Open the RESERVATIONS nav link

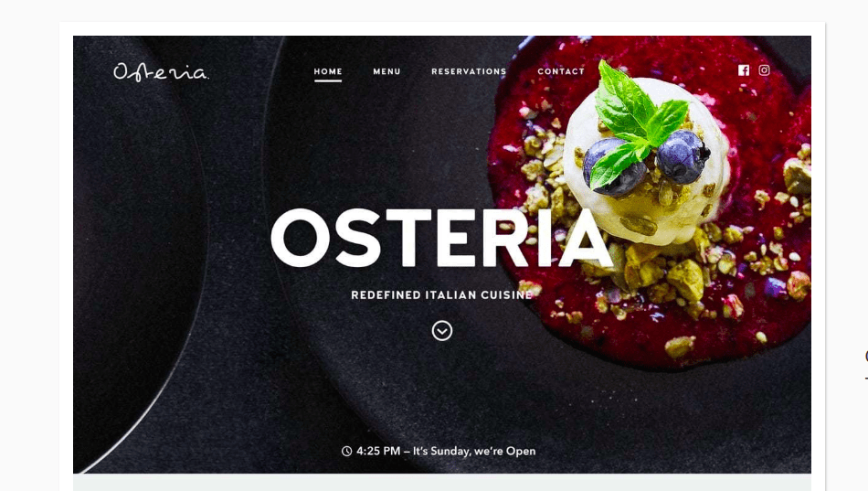[469, 71]
